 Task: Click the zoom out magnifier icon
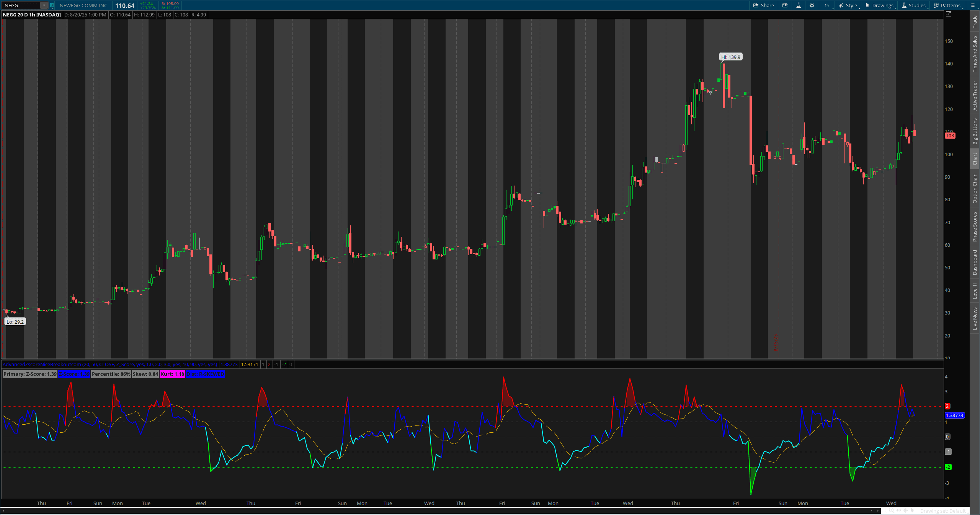(x=884, y=511)
